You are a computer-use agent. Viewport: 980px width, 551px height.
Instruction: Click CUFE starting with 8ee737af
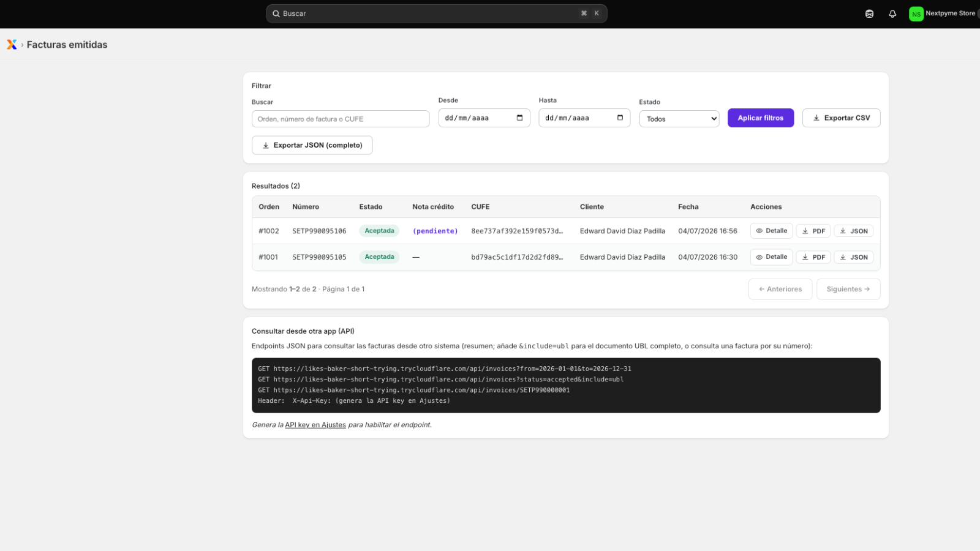pos(517,231)
